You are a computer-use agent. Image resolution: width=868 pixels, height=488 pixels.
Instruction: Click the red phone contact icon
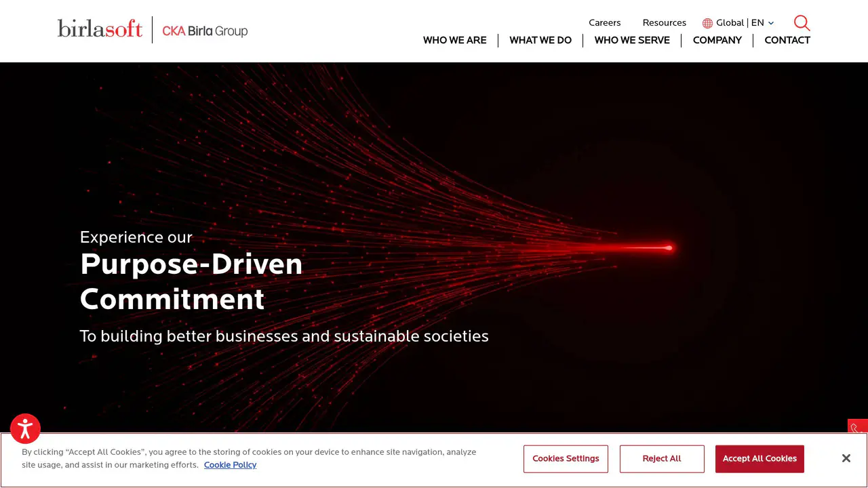pyautogui.click(x=858, y=427)
